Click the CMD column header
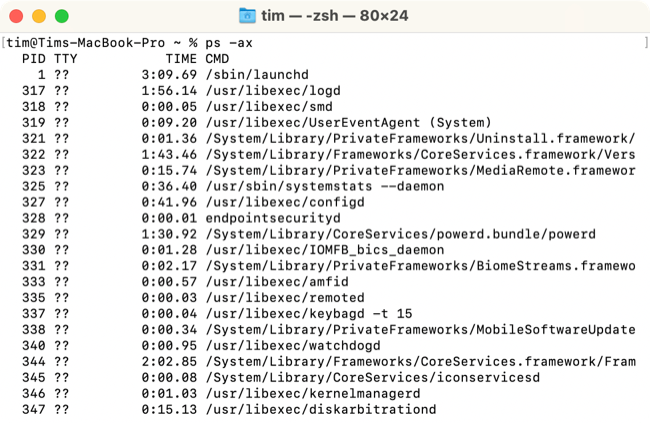The image size is (650, 423). click(x=217, y=59)
